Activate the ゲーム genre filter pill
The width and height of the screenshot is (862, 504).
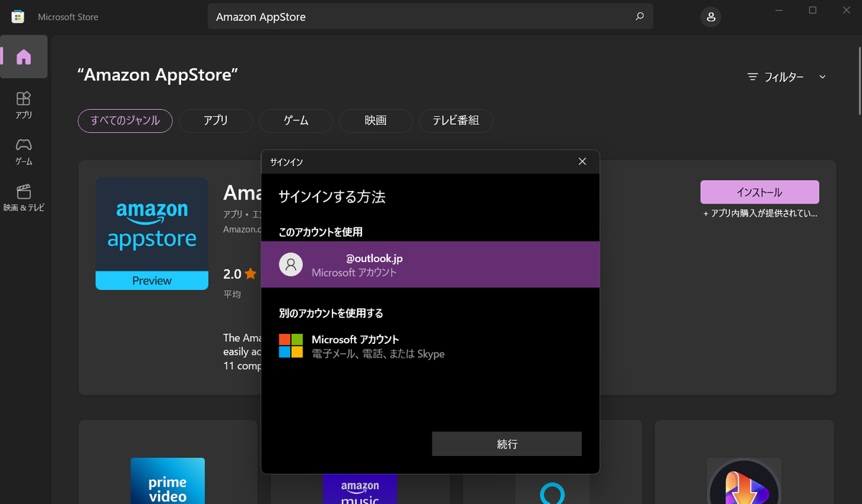pos(295,121)
